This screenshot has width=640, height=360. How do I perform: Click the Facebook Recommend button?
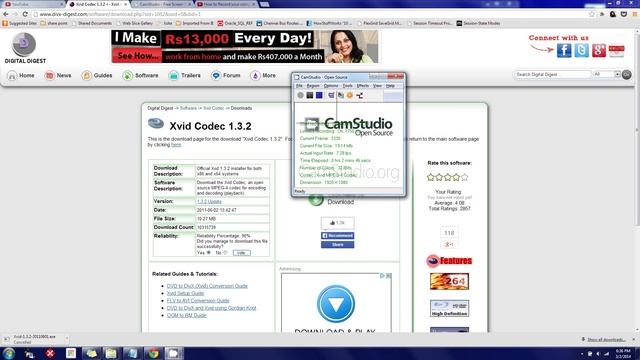(338, 236)
